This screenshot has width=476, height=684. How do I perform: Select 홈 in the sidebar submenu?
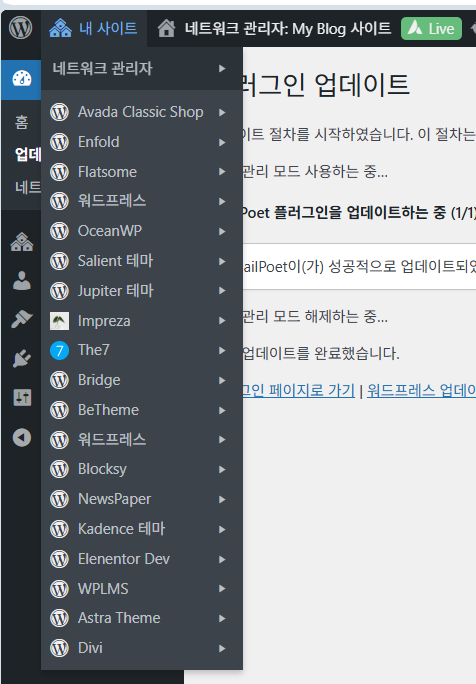pos(21,123)
